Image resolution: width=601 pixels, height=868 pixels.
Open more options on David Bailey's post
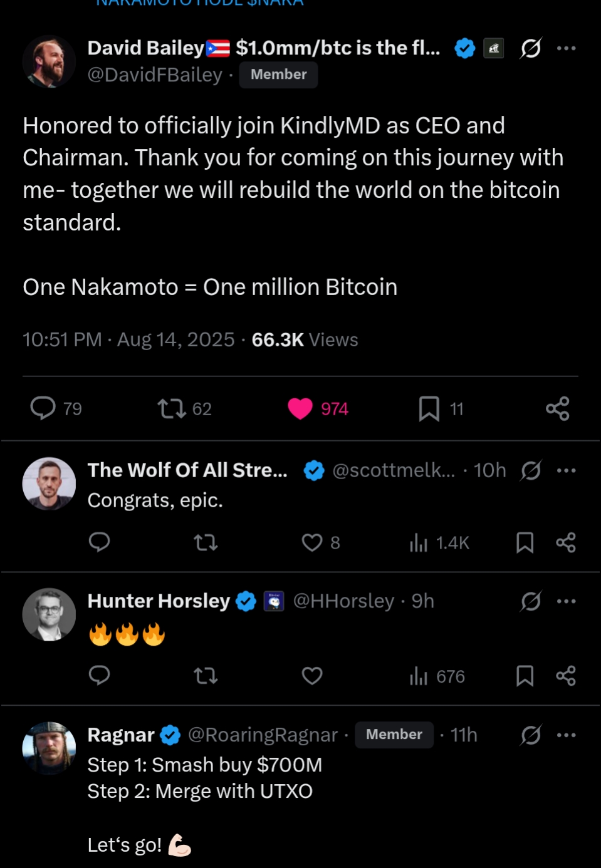[566, 48]
